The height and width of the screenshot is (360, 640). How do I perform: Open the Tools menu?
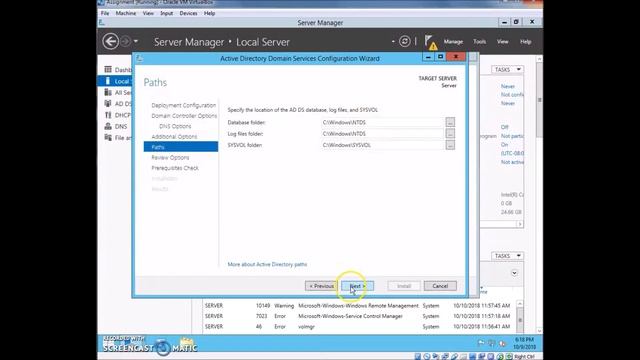pyautogui.click(x=480, y=42)
